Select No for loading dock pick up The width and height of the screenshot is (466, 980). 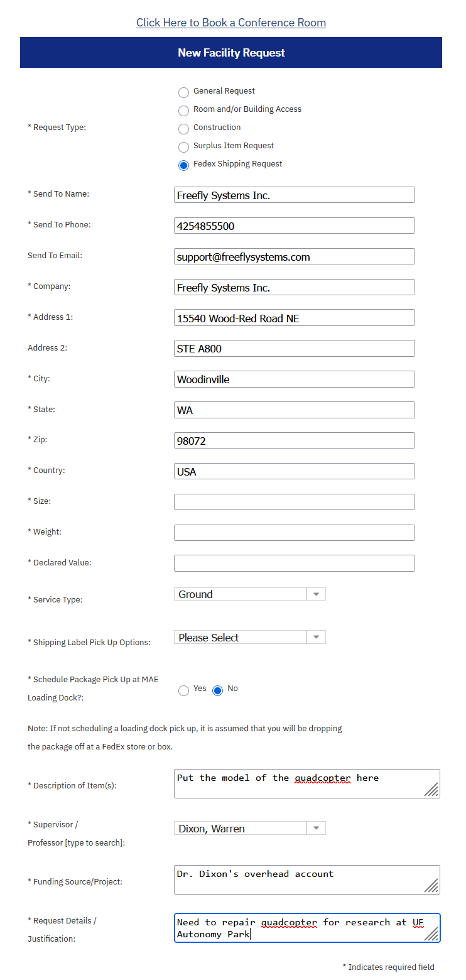(218, 690)
